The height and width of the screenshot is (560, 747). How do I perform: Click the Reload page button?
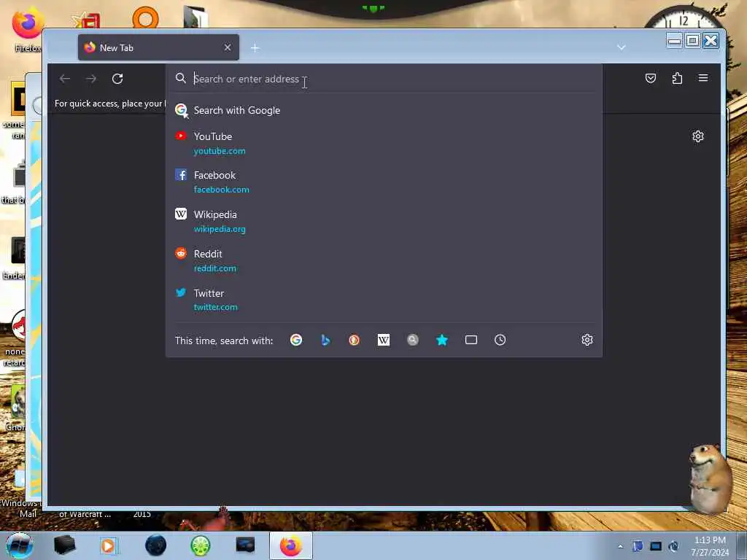[x=117, y=79]
